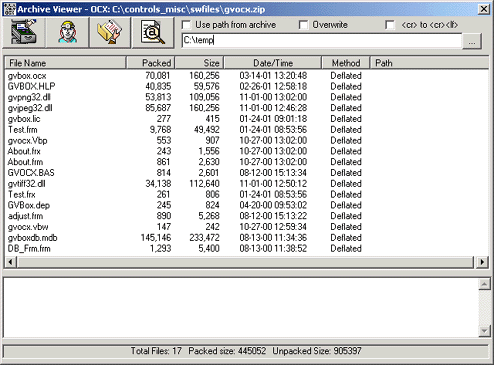Check the <cr> to <cr><lf> option
The image size is (494, 365).
click(x=390, y=25)
